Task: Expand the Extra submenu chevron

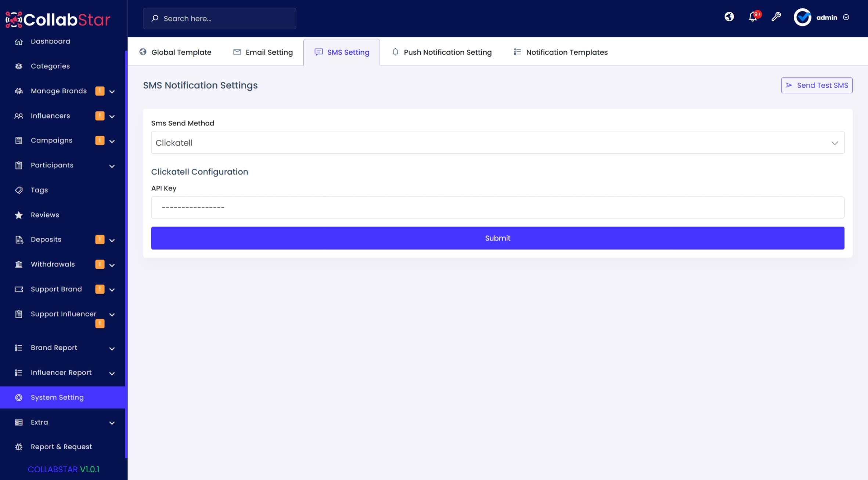Action: click(x=112, y=423)
